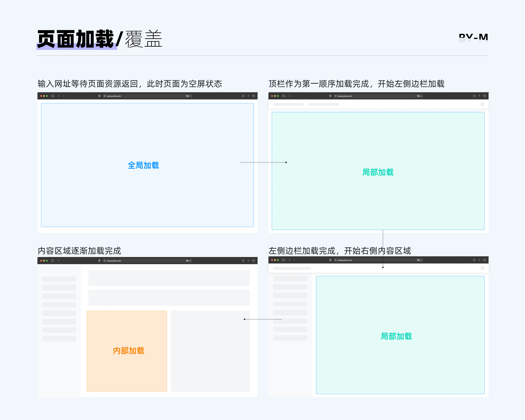The image size is (525, 420).
Task: Click tab overview icon in 内部加载 browser
Action: [254, 261]
